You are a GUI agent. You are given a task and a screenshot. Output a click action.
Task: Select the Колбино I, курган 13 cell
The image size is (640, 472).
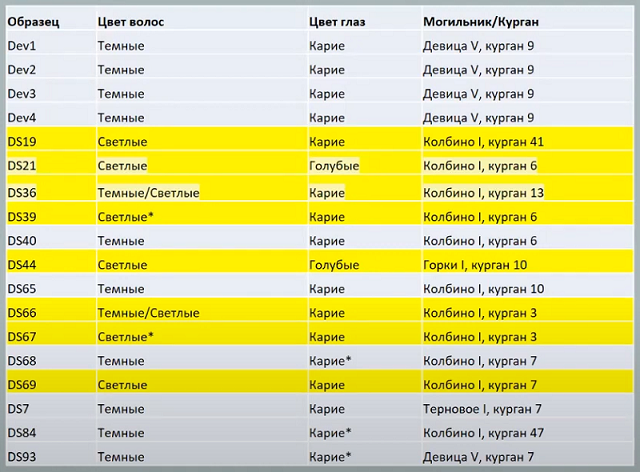pyautogui.click(x=483, y=192)
